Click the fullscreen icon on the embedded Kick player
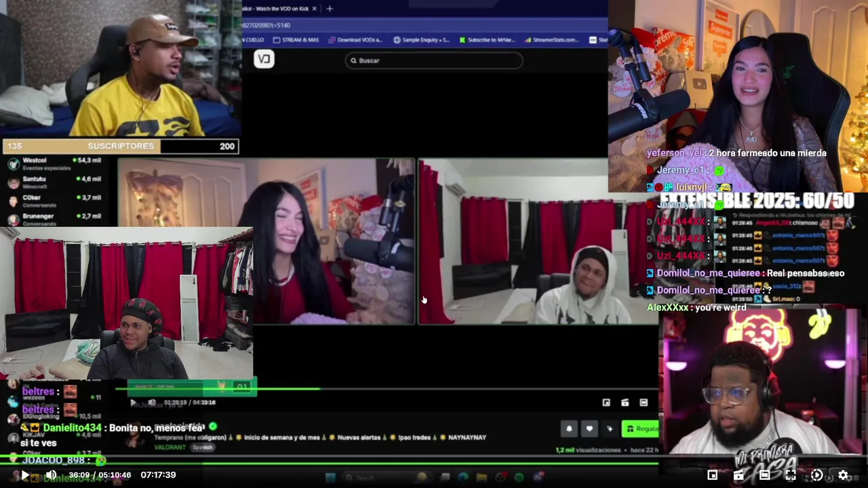 644,403
